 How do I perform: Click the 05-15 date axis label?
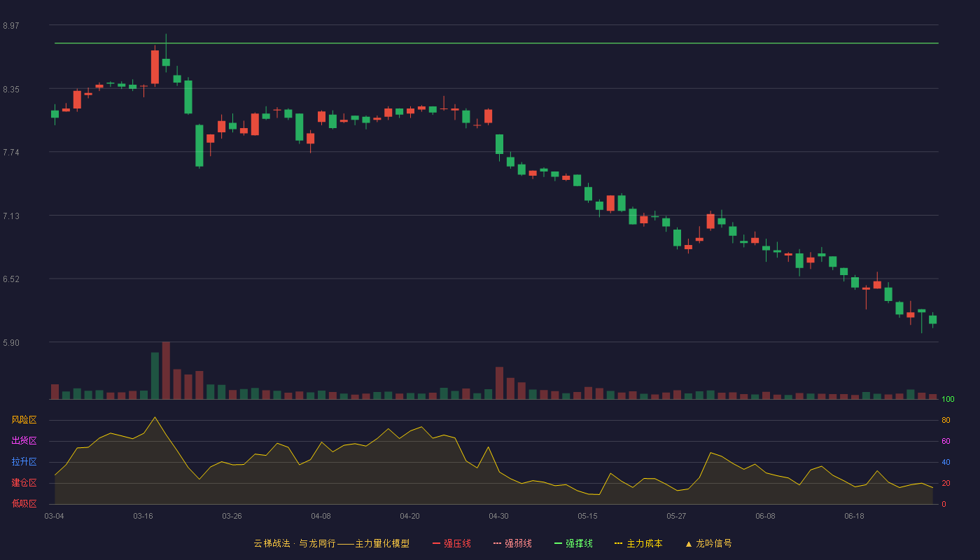click(588, 516)
